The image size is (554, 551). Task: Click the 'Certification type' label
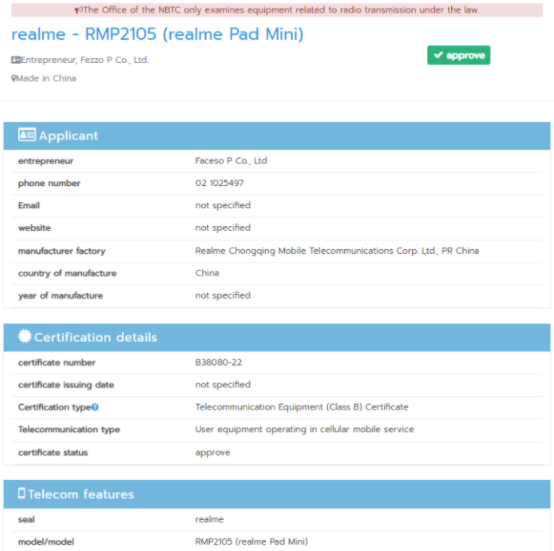(x=54, y=407)
